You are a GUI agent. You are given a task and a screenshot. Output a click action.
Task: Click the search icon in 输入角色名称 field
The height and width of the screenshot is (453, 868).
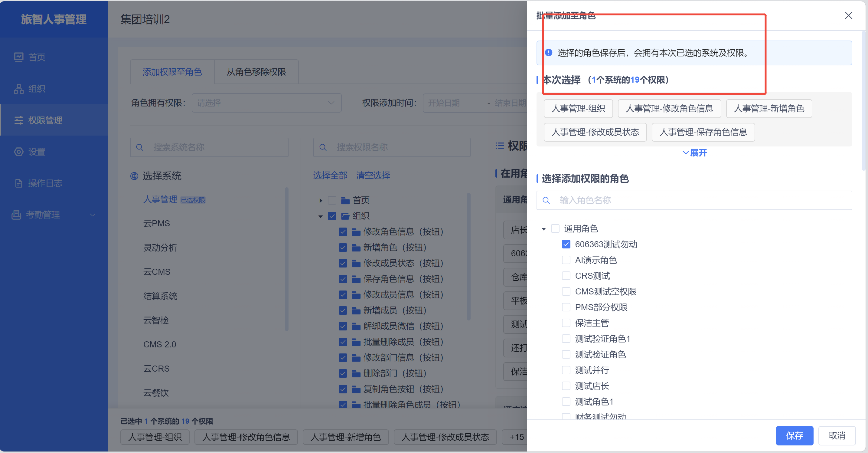(546, 201)
